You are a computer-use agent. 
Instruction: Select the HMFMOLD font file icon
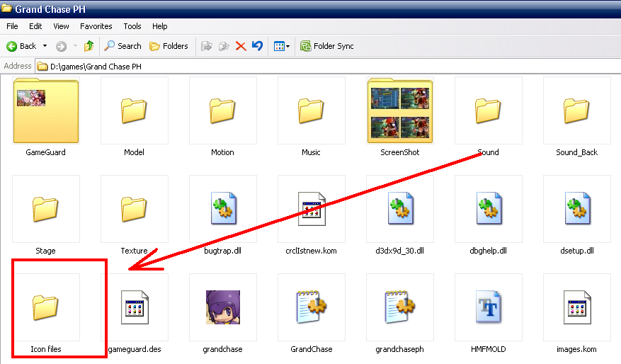pyautogui.click(x=489, y=307)
